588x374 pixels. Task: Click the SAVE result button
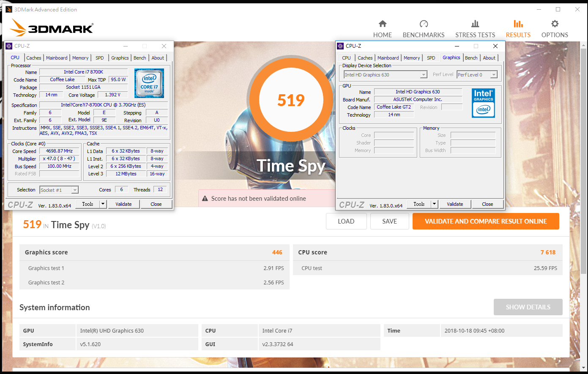pyautogui.click(x=390, y=221)
